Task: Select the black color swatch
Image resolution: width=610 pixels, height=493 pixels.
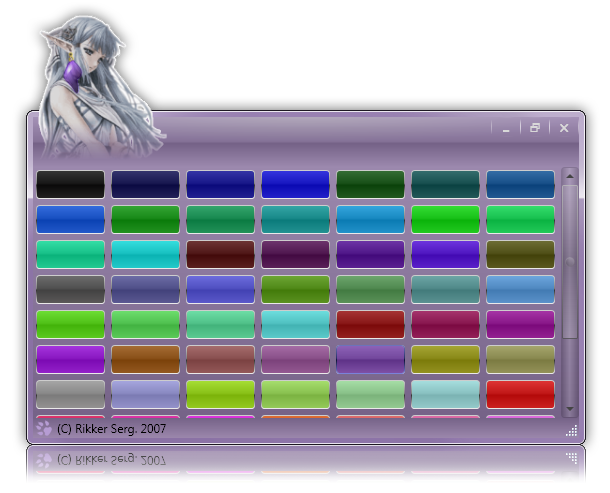Action: (x=70, y=184)
